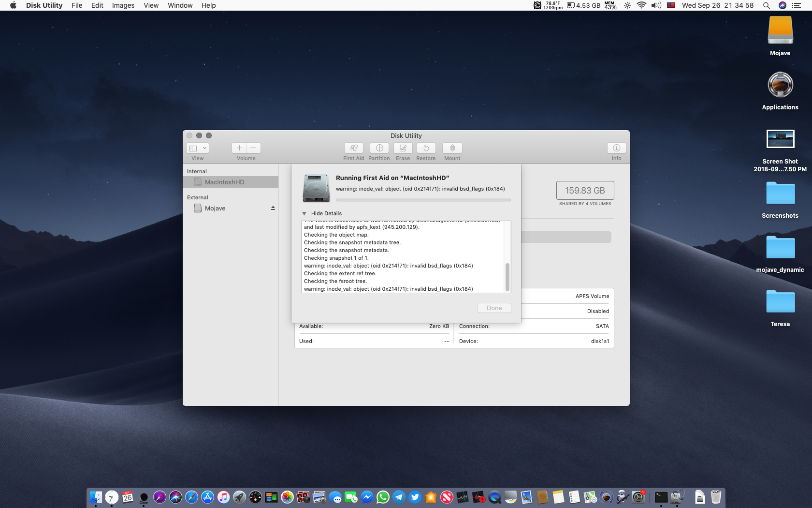
Task: Open System Preferences in the Dock
Action: pos(638,497)
